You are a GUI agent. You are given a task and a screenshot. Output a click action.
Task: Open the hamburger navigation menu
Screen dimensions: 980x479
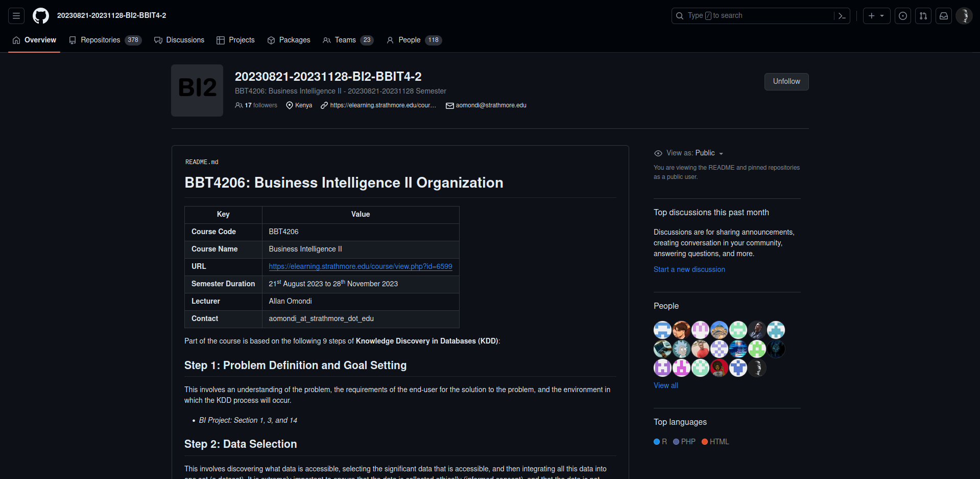16,16
